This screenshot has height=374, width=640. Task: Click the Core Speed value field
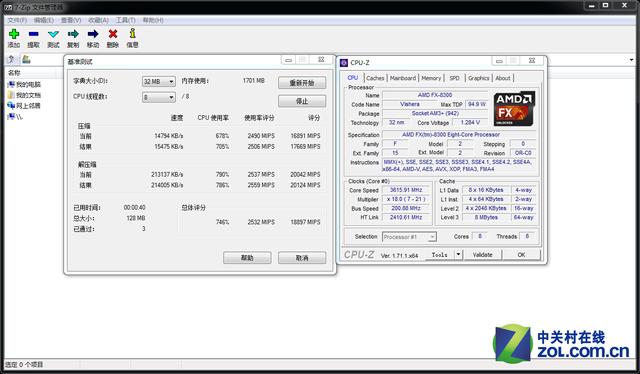coord(406,190)
